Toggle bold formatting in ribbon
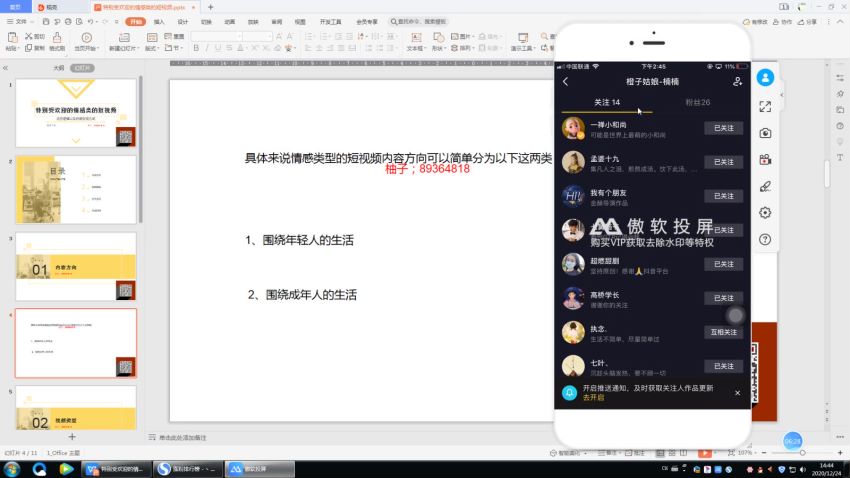 (196, 48)
